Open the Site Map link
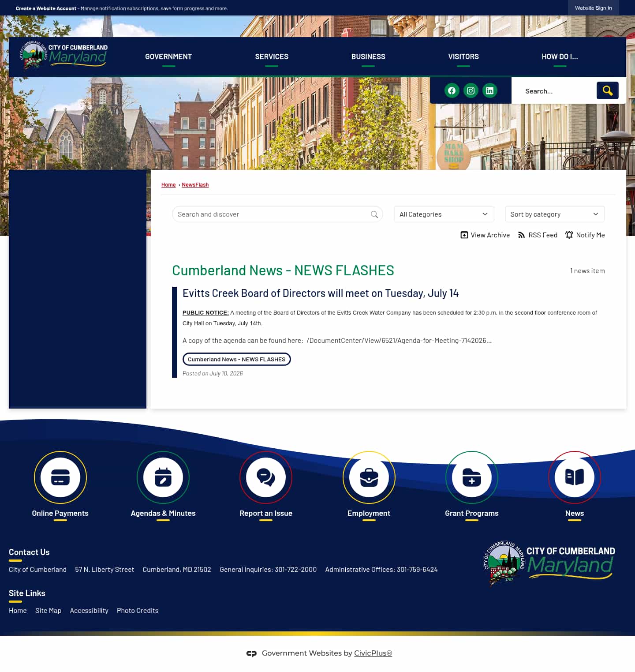This screenshot has width=635, height=672. click(x=48, y=611)
